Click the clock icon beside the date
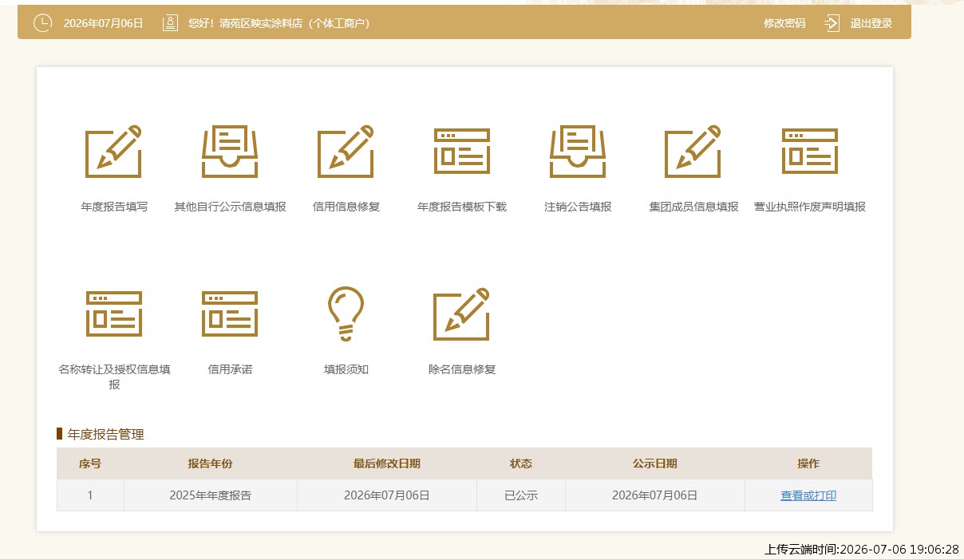The image size is (964, 560). point(42,23)
